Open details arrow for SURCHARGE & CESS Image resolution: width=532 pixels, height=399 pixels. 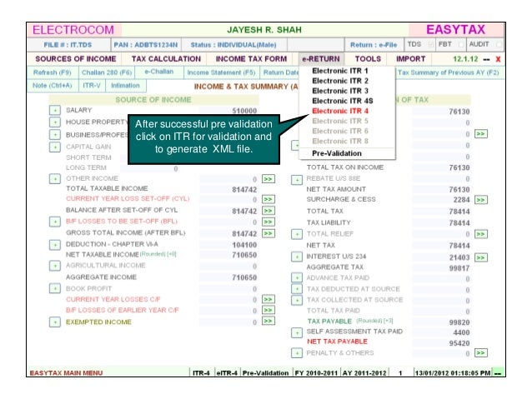481,200
